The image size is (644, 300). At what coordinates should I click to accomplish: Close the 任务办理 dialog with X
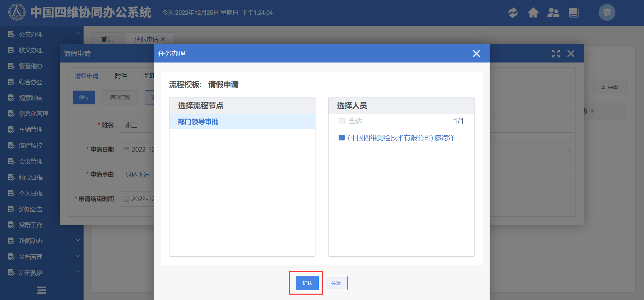tap(476, 53)
